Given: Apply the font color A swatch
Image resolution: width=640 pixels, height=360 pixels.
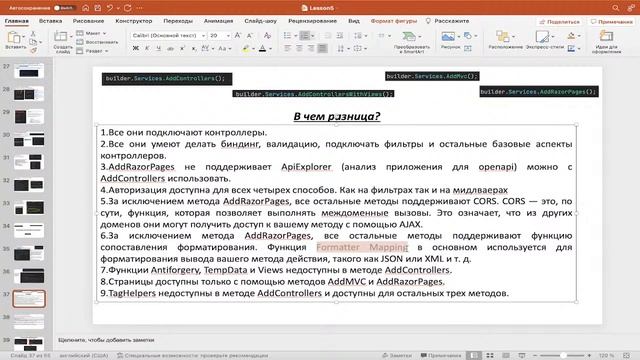Looking at the screenshot, I should point(262,49).
